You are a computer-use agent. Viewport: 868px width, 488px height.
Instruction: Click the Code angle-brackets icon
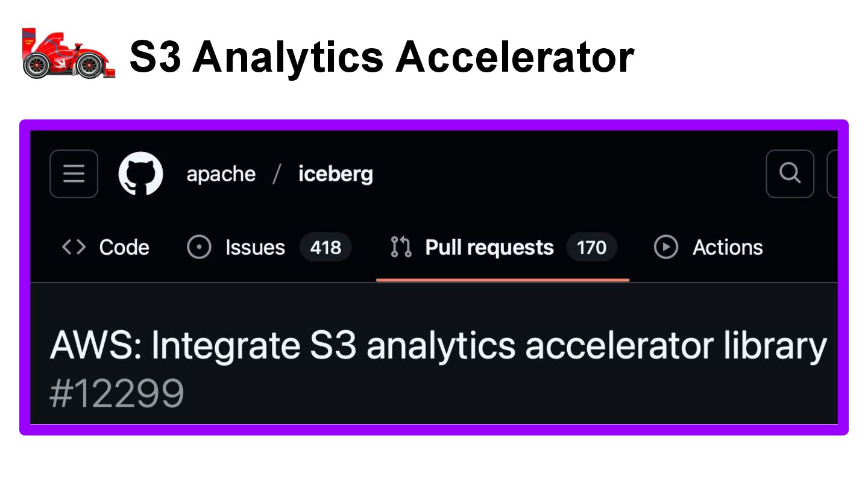tap(74, 247)
